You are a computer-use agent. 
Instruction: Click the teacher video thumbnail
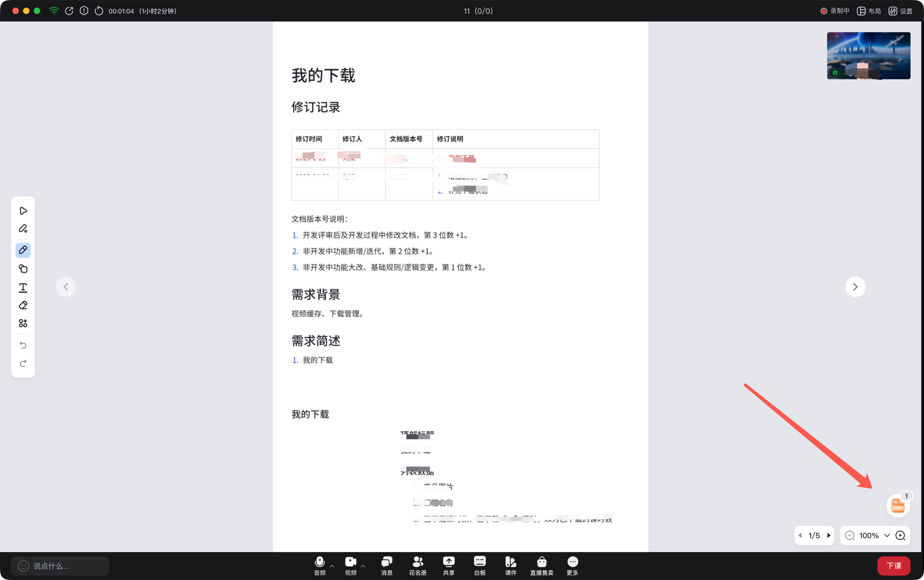869,55
